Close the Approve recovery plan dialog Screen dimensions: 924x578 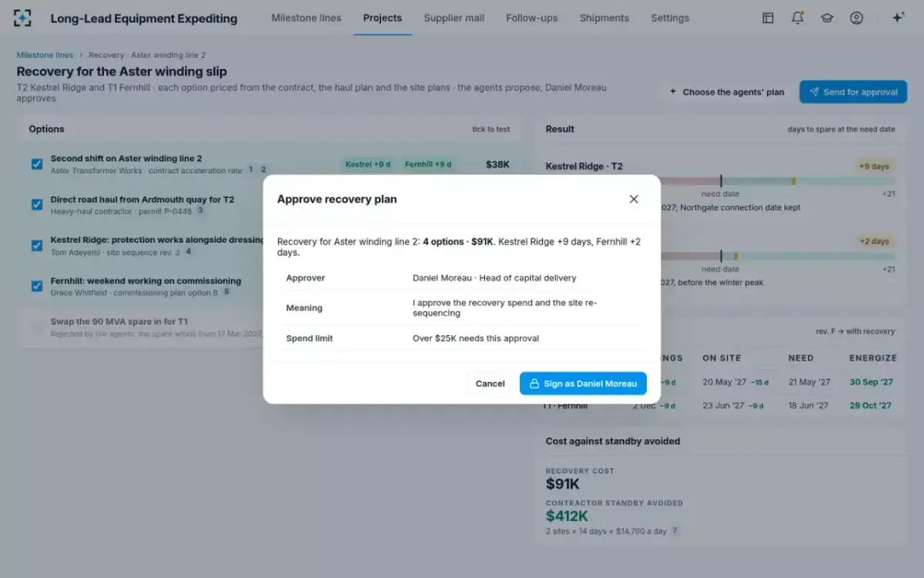tap(634, 199)
